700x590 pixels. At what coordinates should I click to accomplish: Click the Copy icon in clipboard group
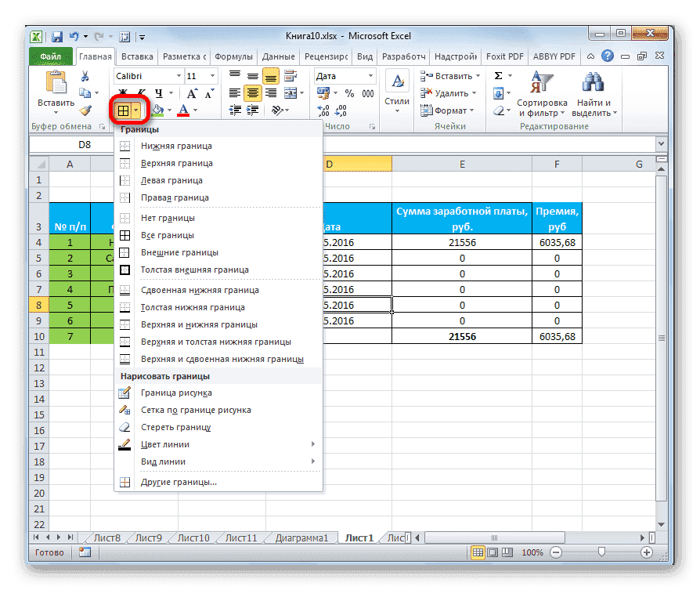pos(83,92)
